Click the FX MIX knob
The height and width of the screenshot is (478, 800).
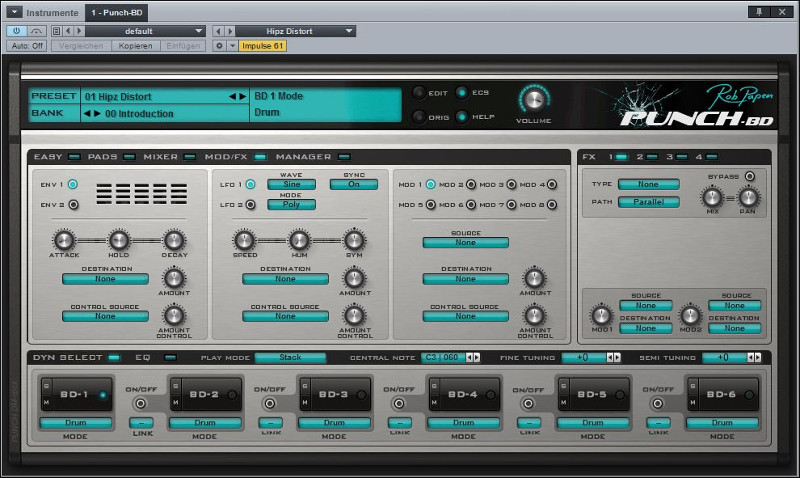712,197
